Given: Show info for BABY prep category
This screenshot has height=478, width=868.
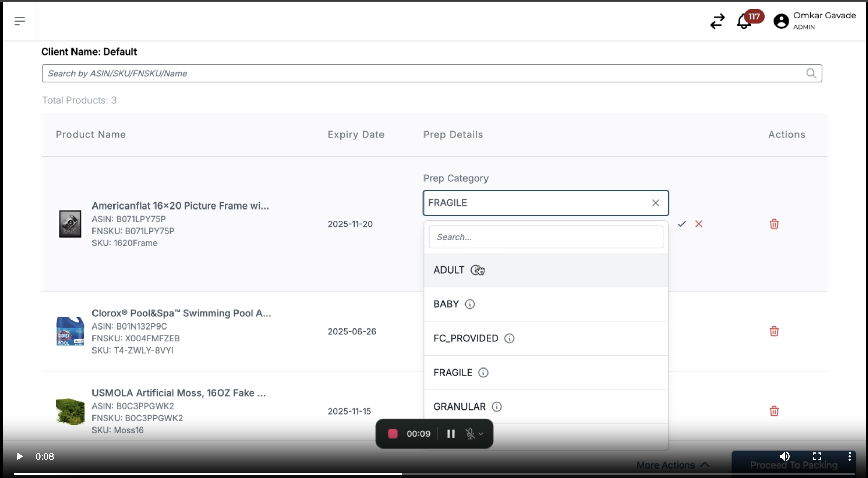Looking at the screenshot, I should pos(470,304).
